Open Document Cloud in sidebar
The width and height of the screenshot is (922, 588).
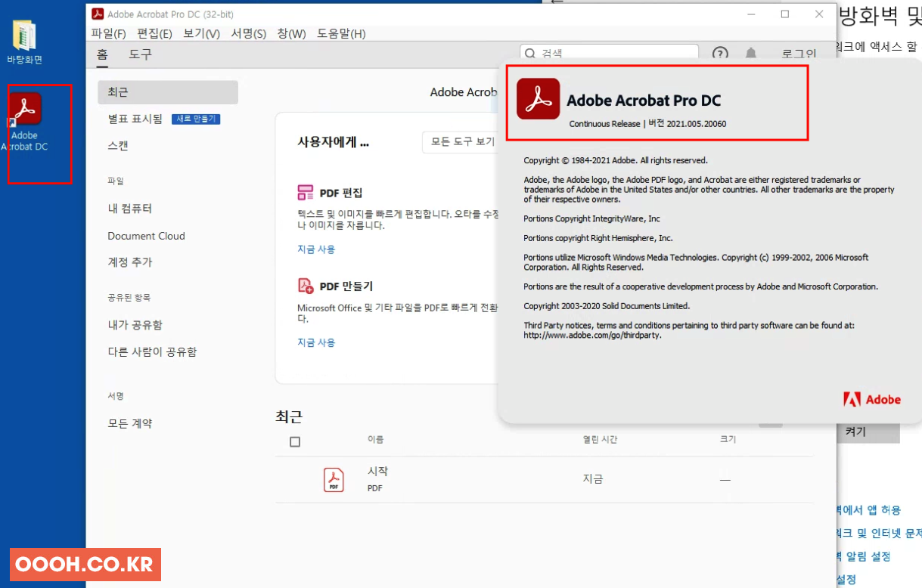point(146,236)
